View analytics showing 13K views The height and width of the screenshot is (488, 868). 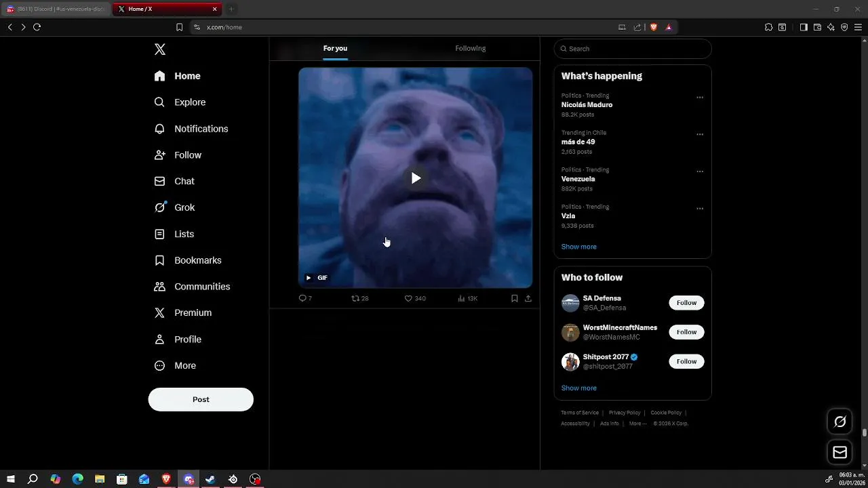(x=468, y=298)
